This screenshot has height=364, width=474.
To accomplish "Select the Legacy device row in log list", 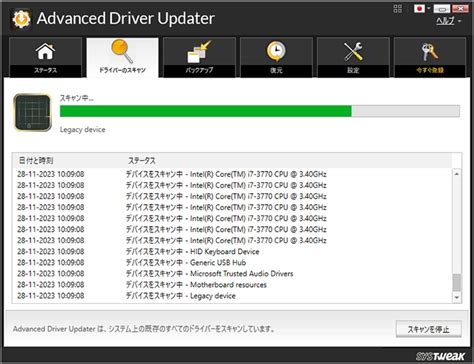I will coord(233,296).
